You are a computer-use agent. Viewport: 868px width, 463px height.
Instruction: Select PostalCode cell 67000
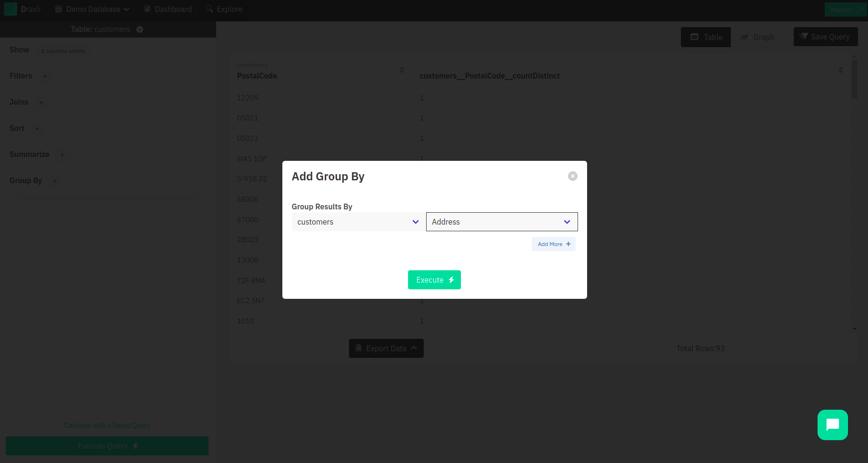(x=248, y=220)
